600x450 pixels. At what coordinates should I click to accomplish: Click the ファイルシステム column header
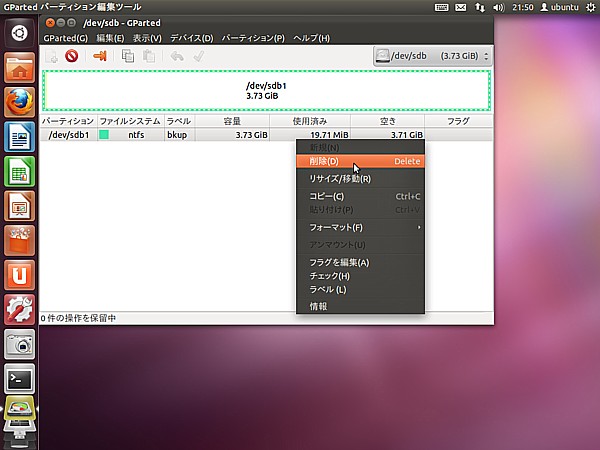pyautogui.click(x=130, y=121)
